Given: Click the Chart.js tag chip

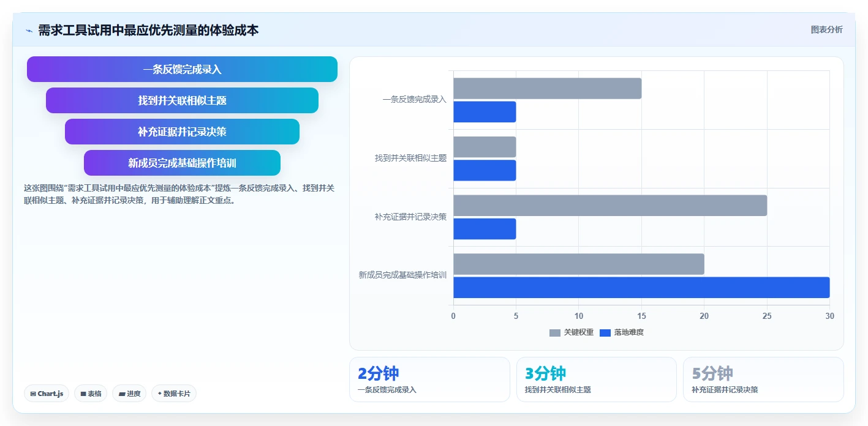Looking at the screenshot, I should [47, 394].
